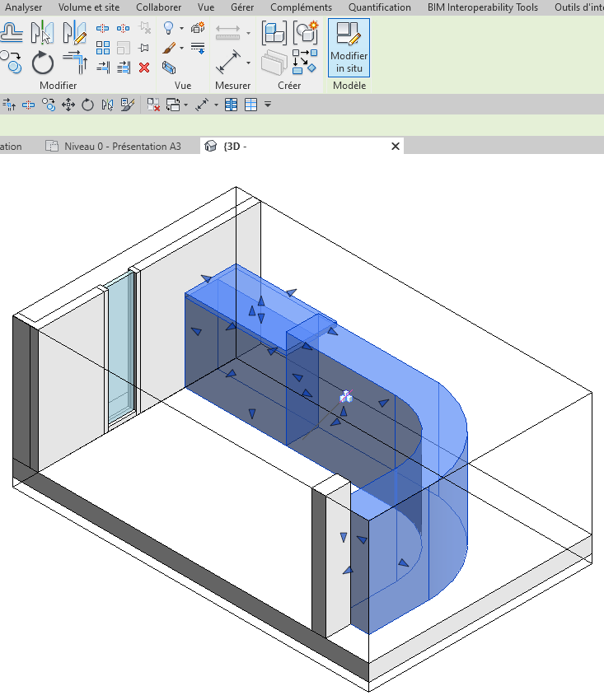
Task: Click the Tile views icon in toolbar
Action: (251, 105)
